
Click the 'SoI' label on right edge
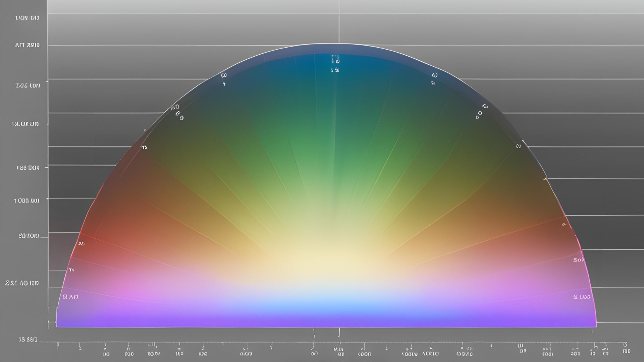pos(578,260)
